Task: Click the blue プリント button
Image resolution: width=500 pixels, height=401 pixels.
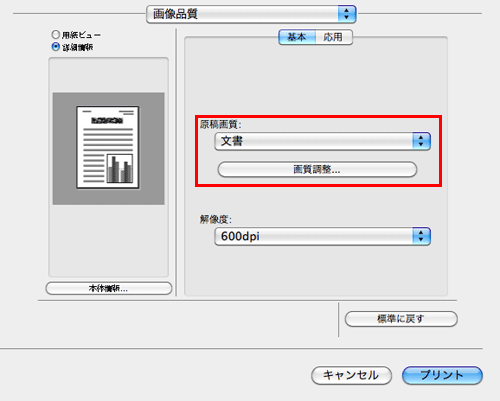Action: 442,375
